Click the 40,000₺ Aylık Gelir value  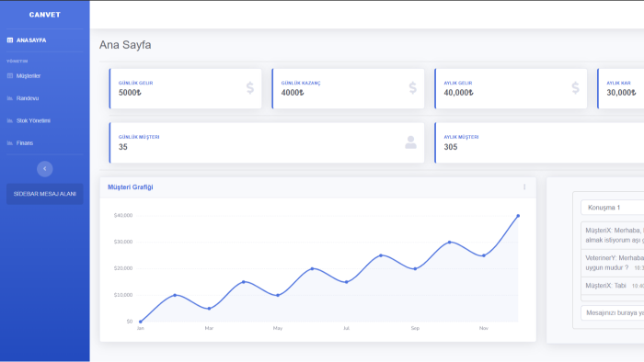click(458, 93)
